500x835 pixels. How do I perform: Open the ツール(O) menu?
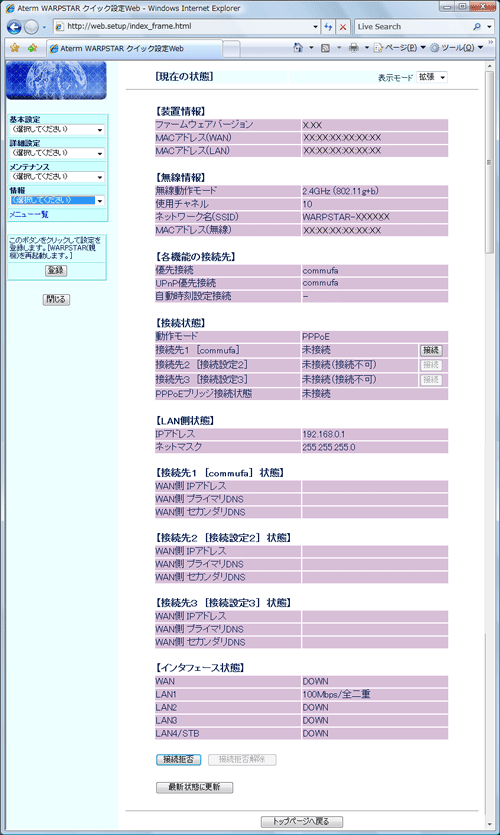point(456,48)
